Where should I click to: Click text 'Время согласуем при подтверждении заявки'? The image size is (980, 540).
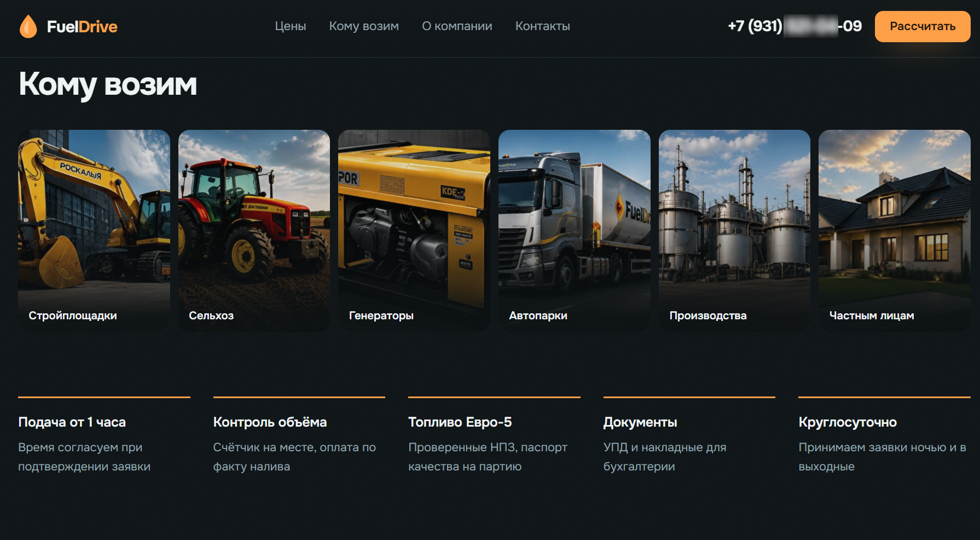coord(84,457)
